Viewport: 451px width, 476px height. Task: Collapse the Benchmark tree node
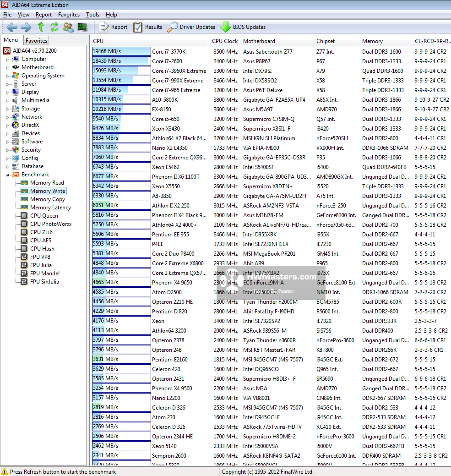[8, 175]
